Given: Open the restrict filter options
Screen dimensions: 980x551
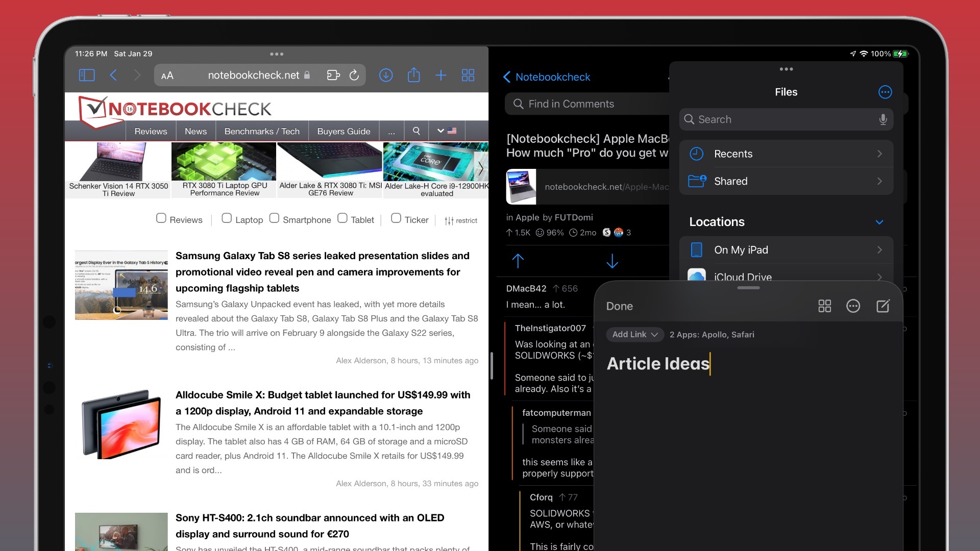Looking at the screenshot, I should tap(461, 220).
